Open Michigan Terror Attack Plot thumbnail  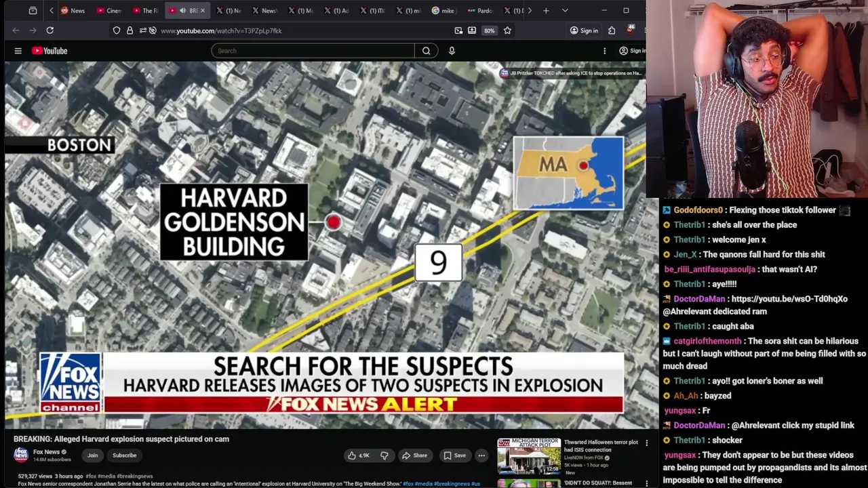click(x=529, y=455)
